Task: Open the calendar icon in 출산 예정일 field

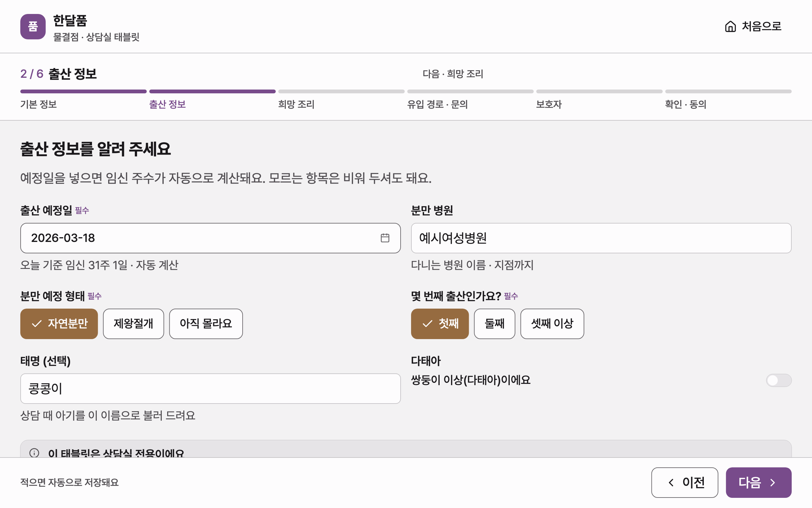Action: click(385, 238)
